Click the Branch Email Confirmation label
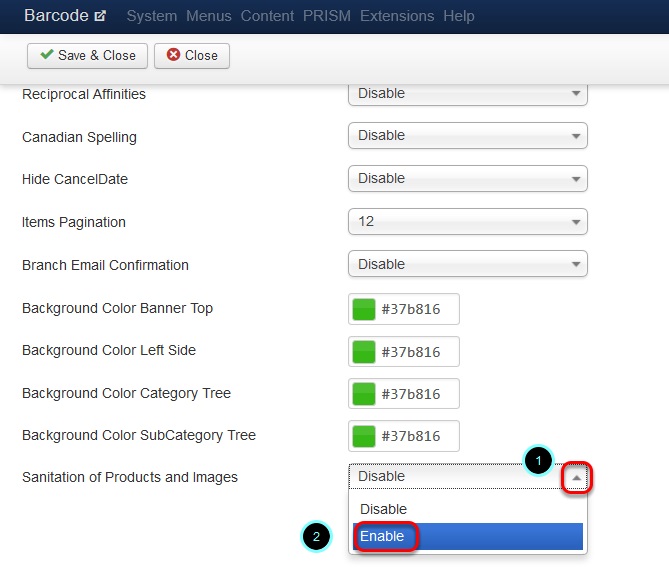The width and height of the screenshot is (669, 575). 105,265
